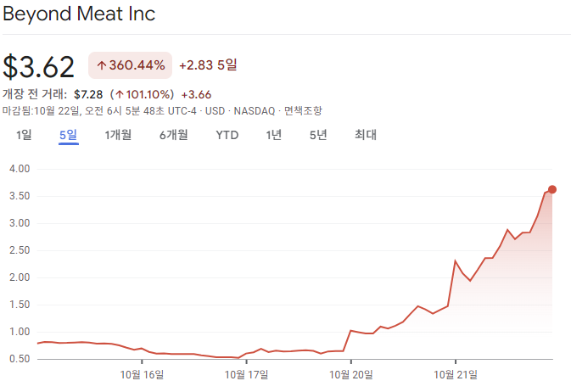Open the 면책조항 disclaimer link
The height and width of the screenshot is (392, 571).
tap(304, 111)
